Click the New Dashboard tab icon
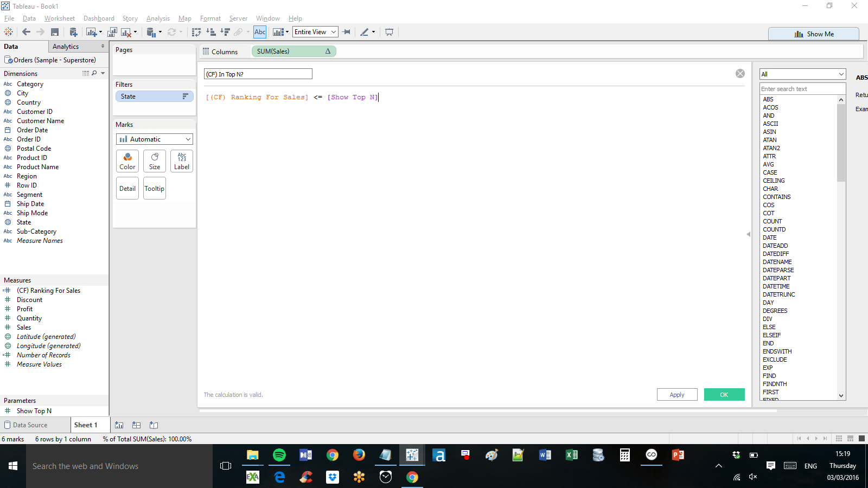This screenshot has height=488, width=868. pos(137,425)
